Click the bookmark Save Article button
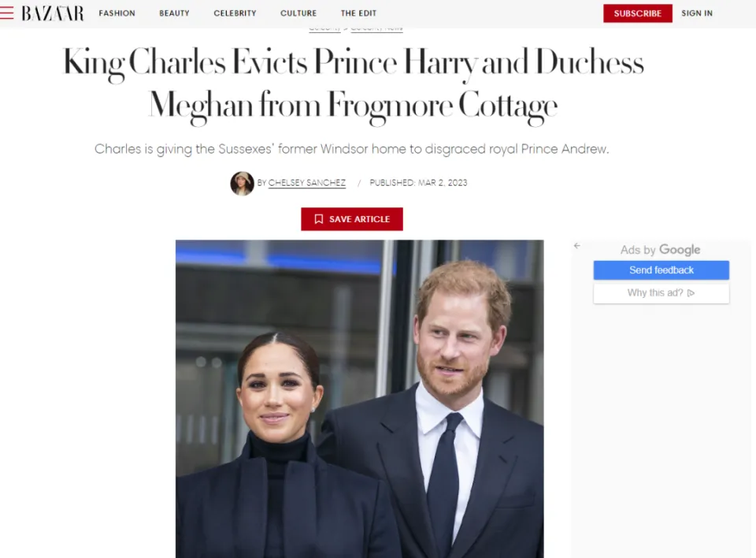The height and width of the screenshot is (558, 756). click(x=352, y=219)
